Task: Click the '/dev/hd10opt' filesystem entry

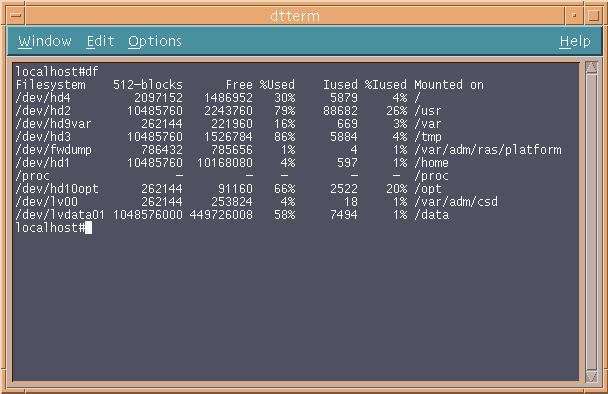Action: [x=57, y=189]
